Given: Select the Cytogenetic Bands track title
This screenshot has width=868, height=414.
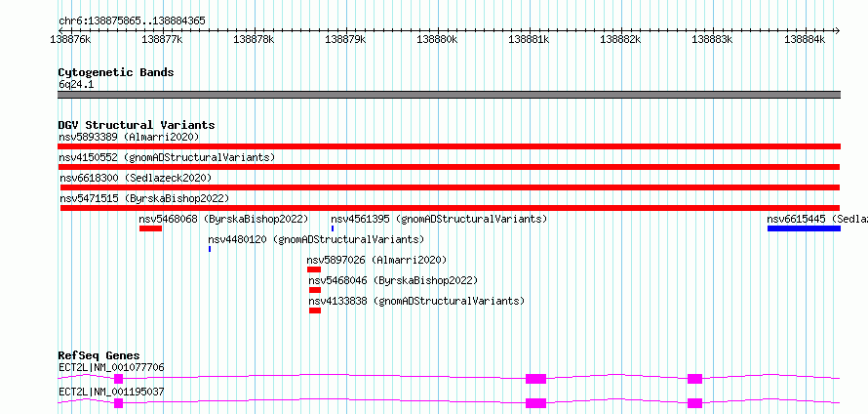Looking at the screenshot, I should (x=116, y=72).
